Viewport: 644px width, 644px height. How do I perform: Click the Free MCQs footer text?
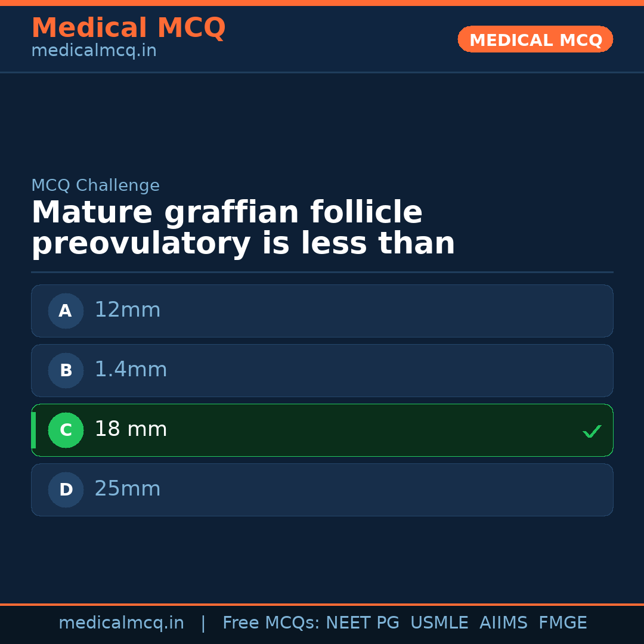point(271,623)
